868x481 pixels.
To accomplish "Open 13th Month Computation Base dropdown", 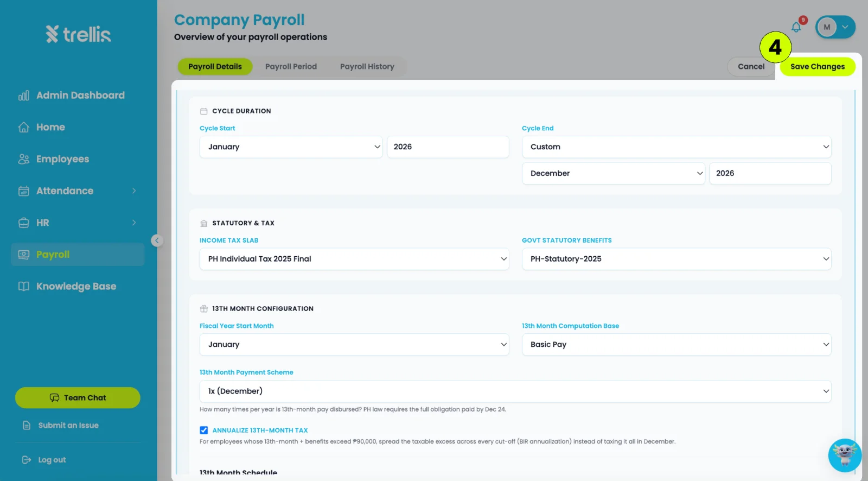I will (x=676, y=345).
